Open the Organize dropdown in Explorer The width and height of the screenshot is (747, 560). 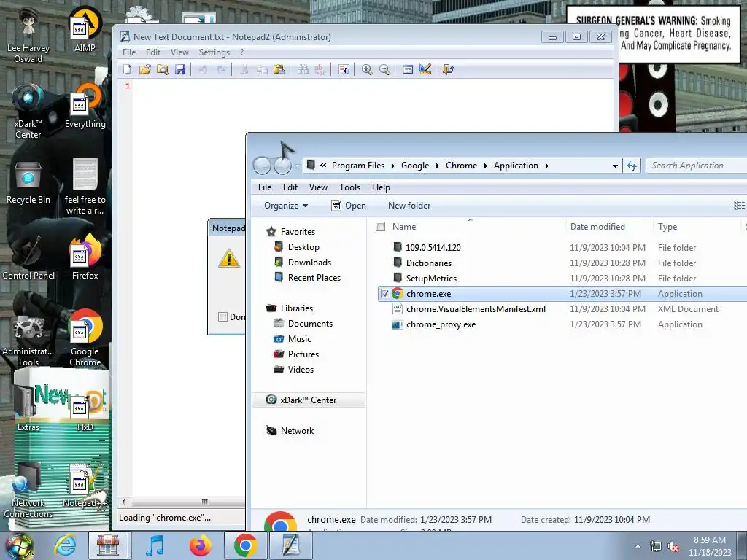point(286,206)
